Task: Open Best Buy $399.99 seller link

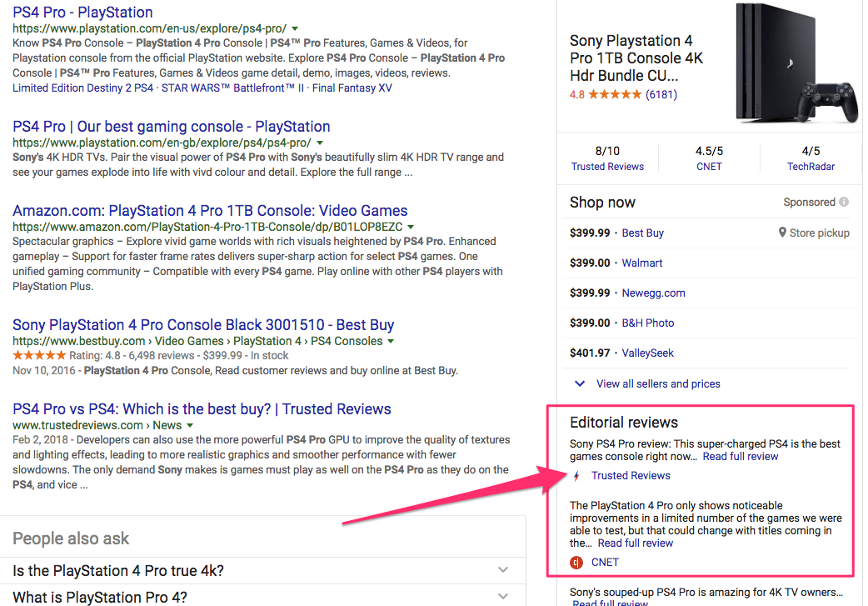Action: (643, 233)
